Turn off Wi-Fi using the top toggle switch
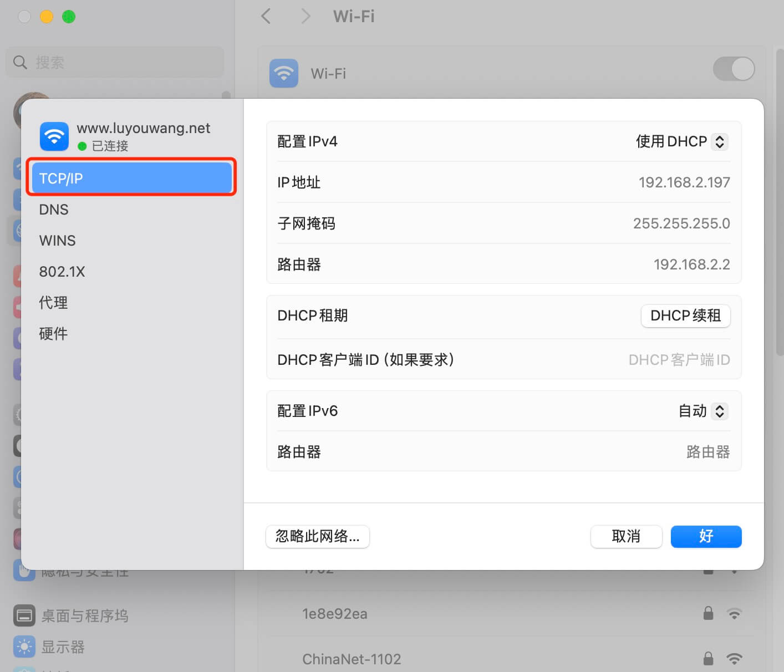 [734, 69]
